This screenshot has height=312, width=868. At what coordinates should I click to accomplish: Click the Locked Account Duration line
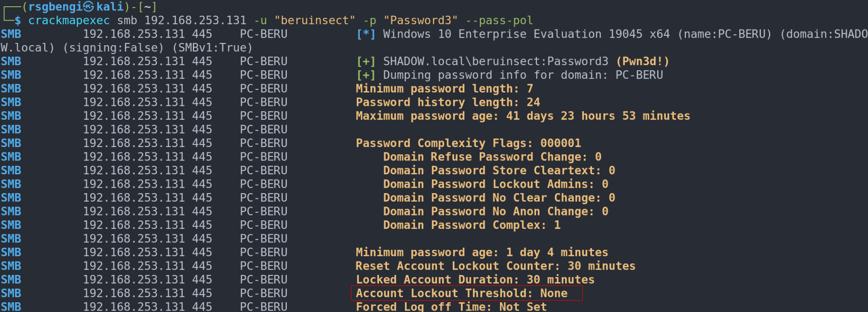[x=475, y=279]
